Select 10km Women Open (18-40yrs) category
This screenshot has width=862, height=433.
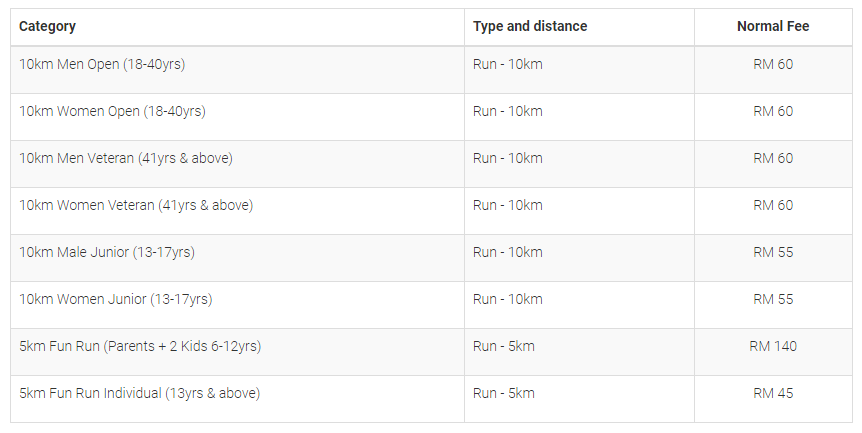tap(112, 112)
